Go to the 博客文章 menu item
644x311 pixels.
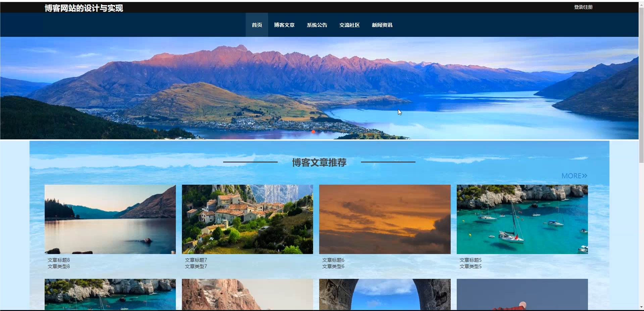[x=284, y=25]
